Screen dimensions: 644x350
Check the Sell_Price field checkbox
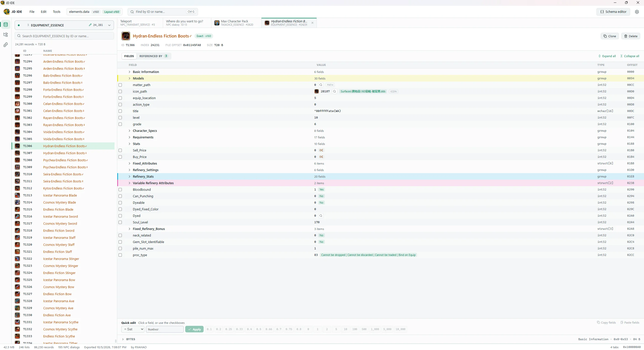click(120, 150)
